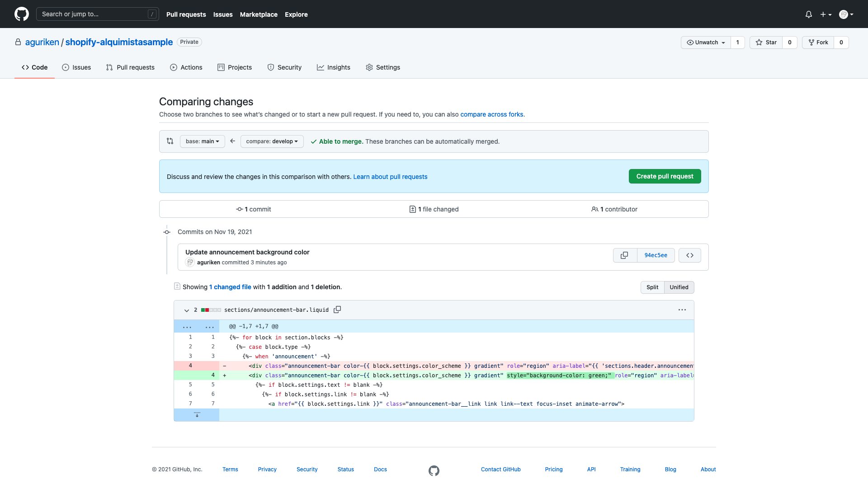
Task: Collapse the announcement-bar.liquid diff
Action: pyautogui.click(x=187, y=310)
